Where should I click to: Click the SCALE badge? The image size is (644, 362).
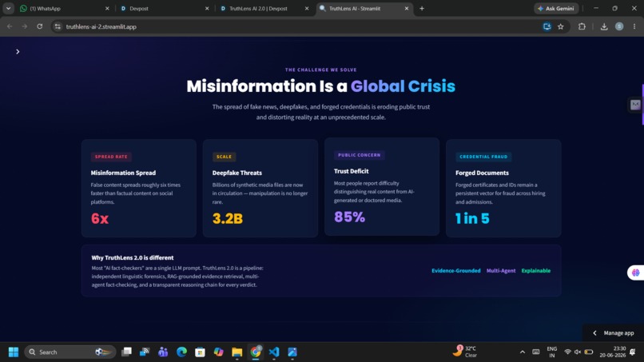[224, 157]
